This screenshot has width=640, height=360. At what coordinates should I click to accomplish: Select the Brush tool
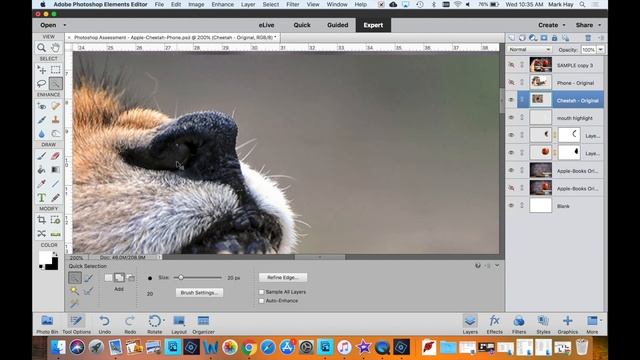(x=42, y=156)
